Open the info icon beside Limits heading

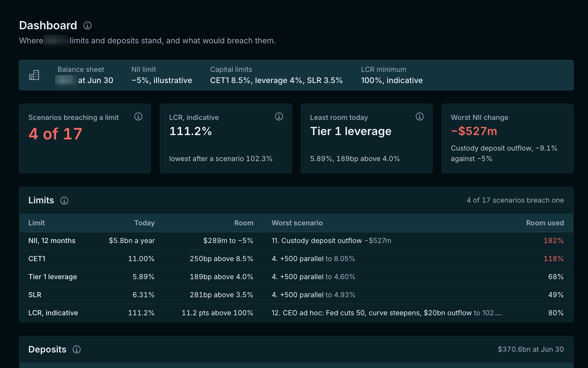(64, 200)
